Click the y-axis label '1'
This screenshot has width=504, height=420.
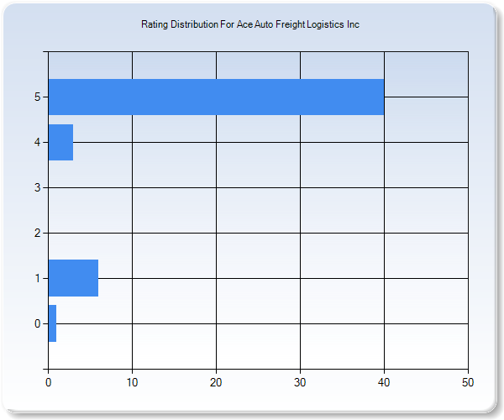(37, 278)
